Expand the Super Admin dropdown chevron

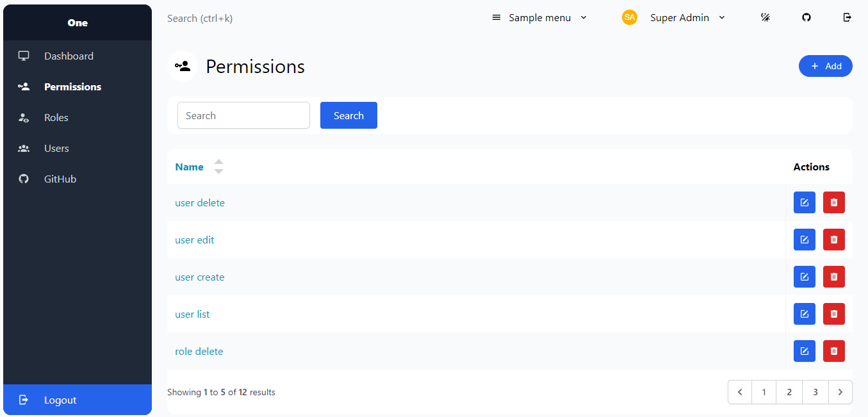coord(722,17)
